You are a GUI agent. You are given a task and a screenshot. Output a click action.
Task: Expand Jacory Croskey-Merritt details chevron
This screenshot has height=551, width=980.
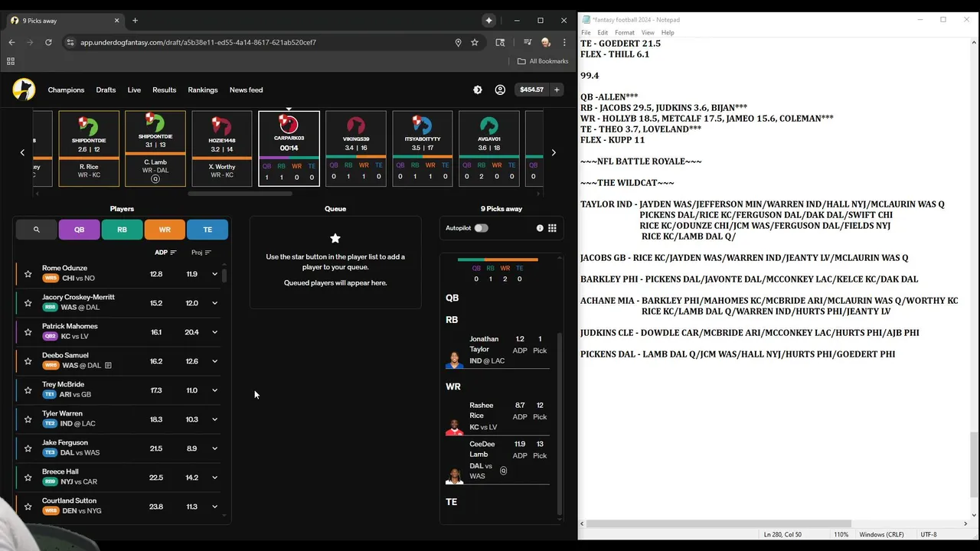214,303
